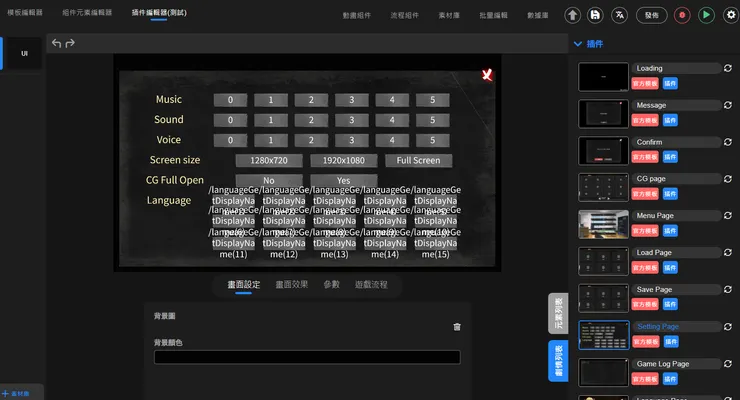
Task: Select No for CG Full Open
Action: pyautogui.click(x=269, y=180)
